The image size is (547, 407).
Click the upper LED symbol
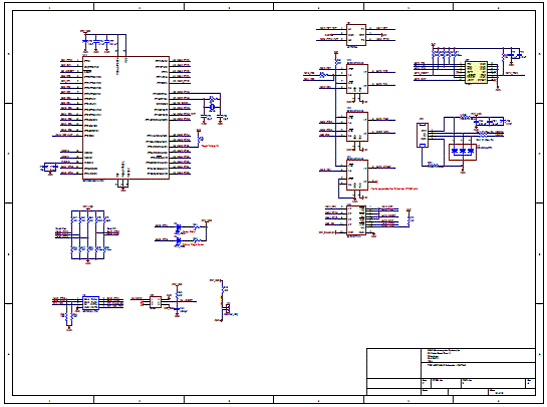pyautogui.click(x=178, y=227)
